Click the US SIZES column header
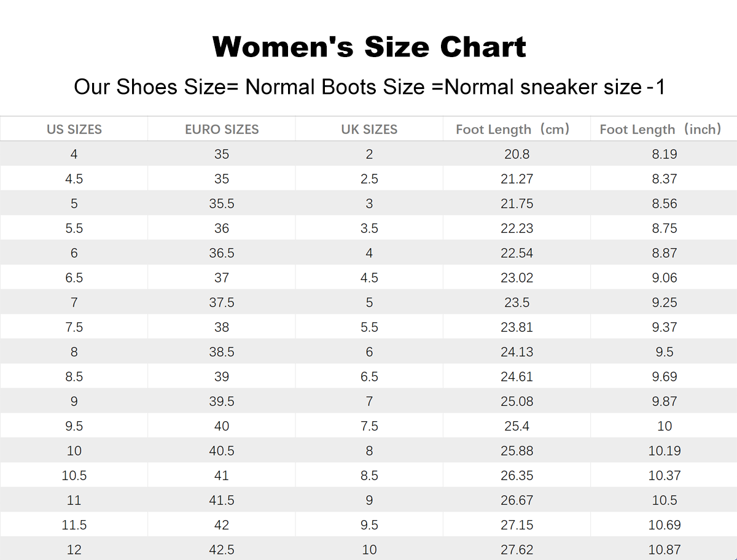 coord(74,130)
